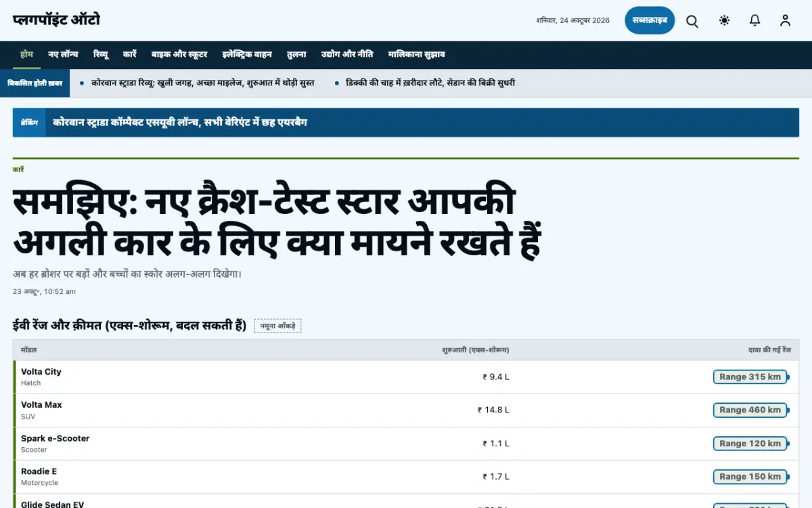
Task: Click the article timestamp 23 अक्टू॰, 10:52 am
Action: (x=44, y=292)
